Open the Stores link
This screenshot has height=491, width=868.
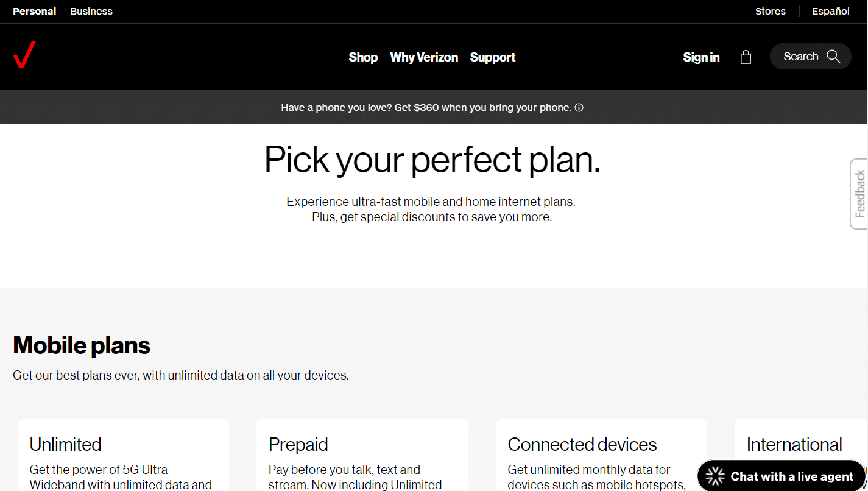[x=770, y=11]
